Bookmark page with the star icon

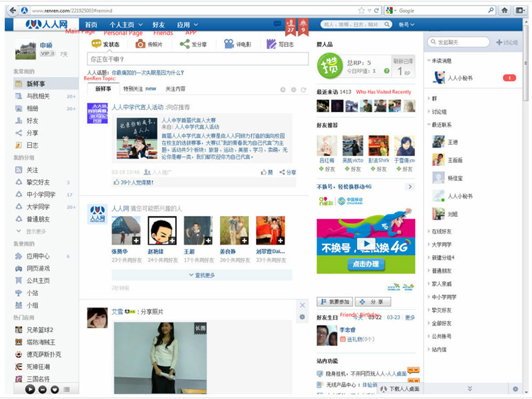362,10
